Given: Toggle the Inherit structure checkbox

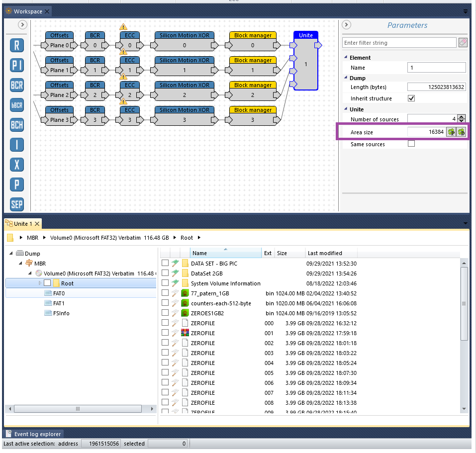Looking at the screenshot, I should [411, 98].
